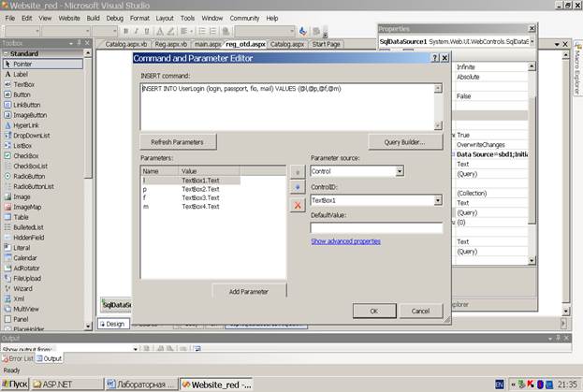Open the Parameter source dropdown
This screenshot has height=392, width=583.
pos(400,171)
